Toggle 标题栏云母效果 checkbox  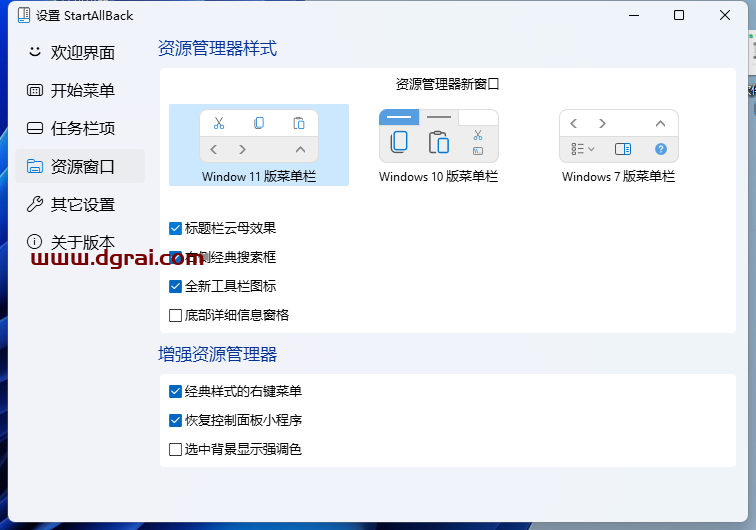176,229
